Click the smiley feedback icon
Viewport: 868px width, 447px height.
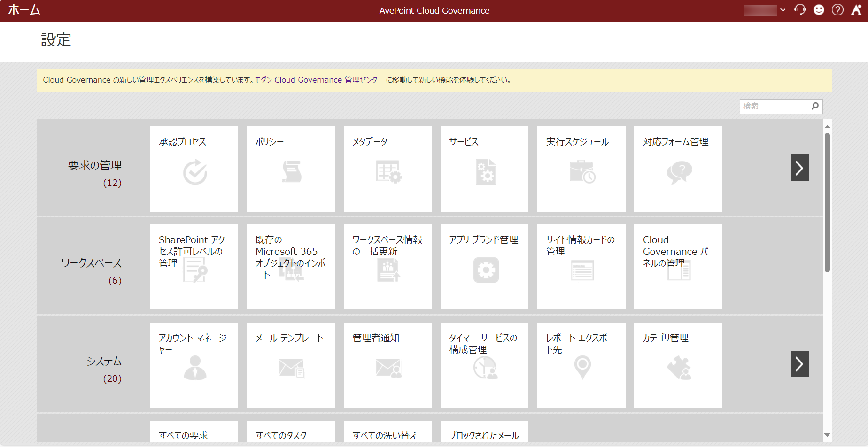coord(819,10)
